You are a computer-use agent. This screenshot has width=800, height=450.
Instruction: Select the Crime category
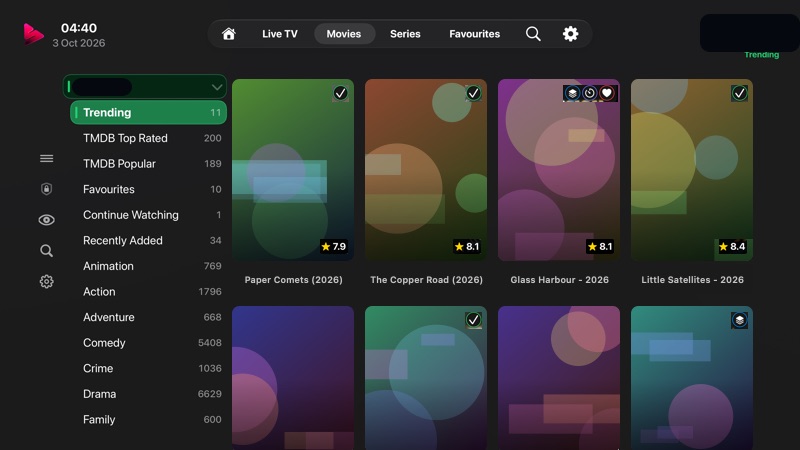point(148,368)
